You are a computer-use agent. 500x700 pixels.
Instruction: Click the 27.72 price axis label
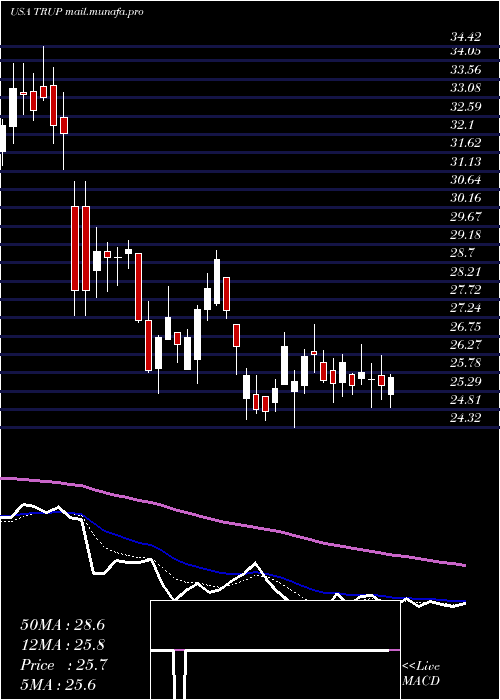466,290
